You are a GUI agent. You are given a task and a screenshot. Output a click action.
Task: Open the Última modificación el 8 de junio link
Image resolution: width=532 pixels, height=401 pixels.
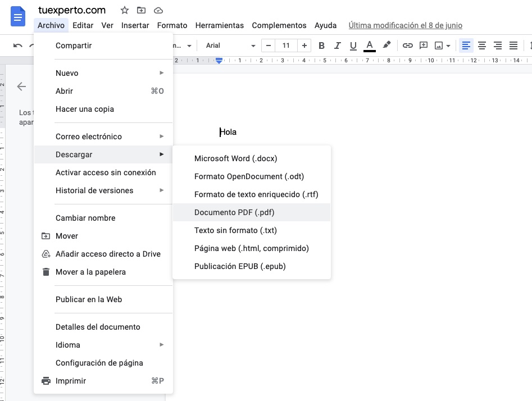click(405, 25)
